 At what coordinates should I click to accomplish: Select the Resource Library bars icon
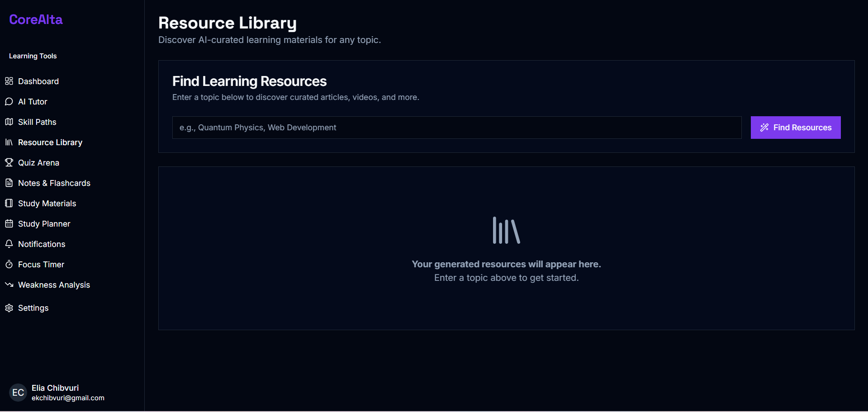[x=9, y=142]
